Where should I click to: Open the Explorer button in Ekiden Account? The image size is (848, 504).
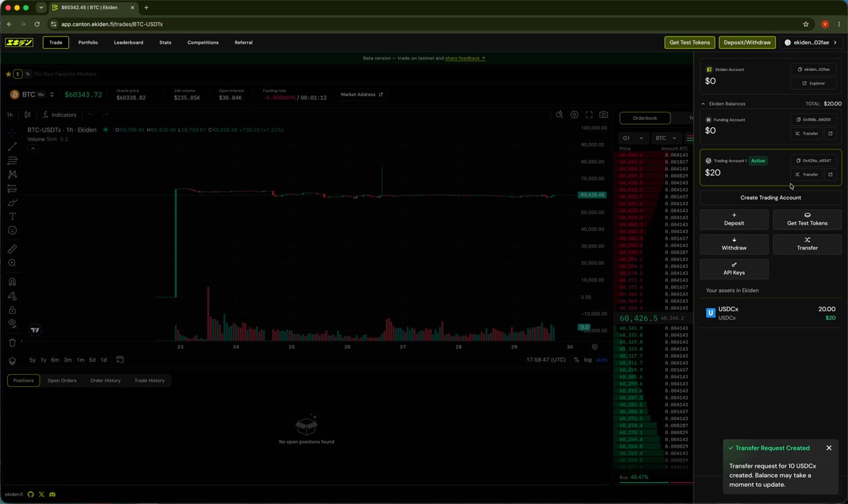click(814, 83)
